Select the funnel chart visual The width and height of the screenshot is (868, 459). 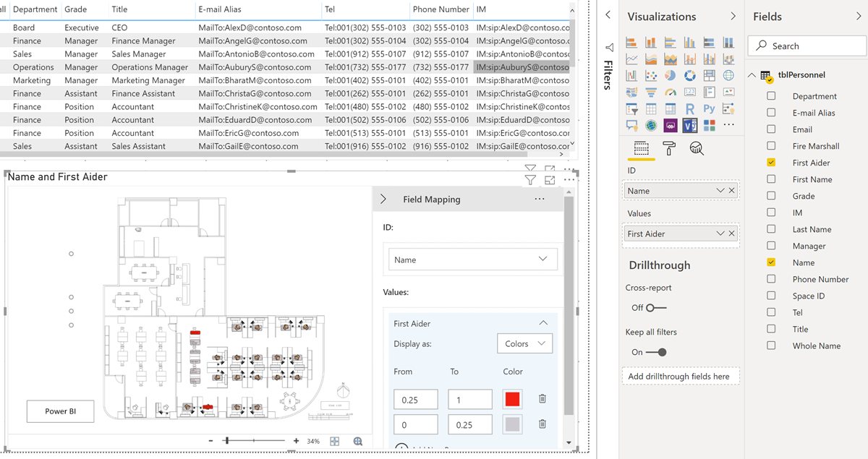pyautogui.click(x=651, y=92)
